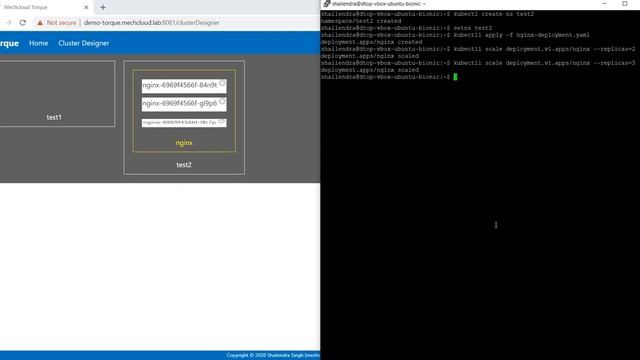Click the Not secure warning icon
Viewport: 640px width, 360px height.
pyautogui.click(x=40, y=23)
